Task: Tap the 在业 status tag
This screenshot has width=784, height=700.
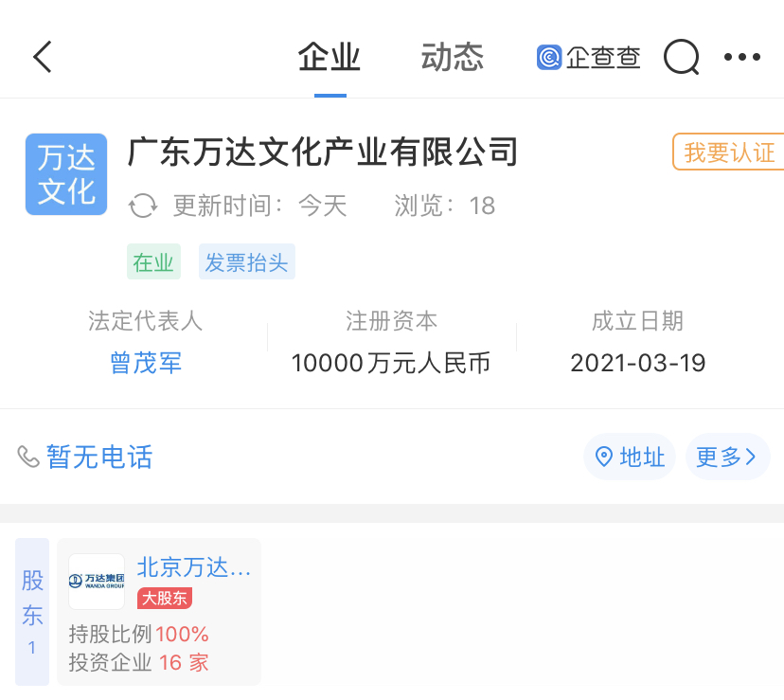Action: [x=153, y=261]
